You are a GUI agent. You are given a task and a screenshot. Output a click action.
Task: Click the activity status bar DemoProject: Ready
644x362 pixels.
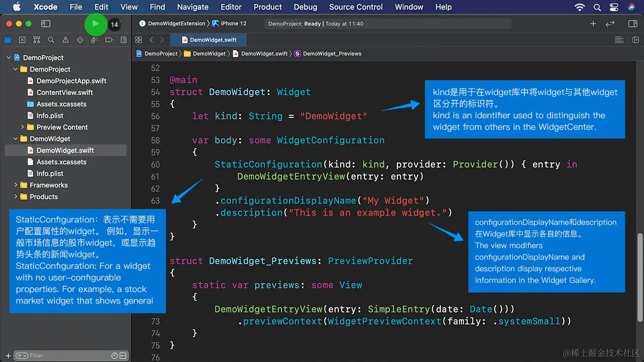(x=388, y=24)
